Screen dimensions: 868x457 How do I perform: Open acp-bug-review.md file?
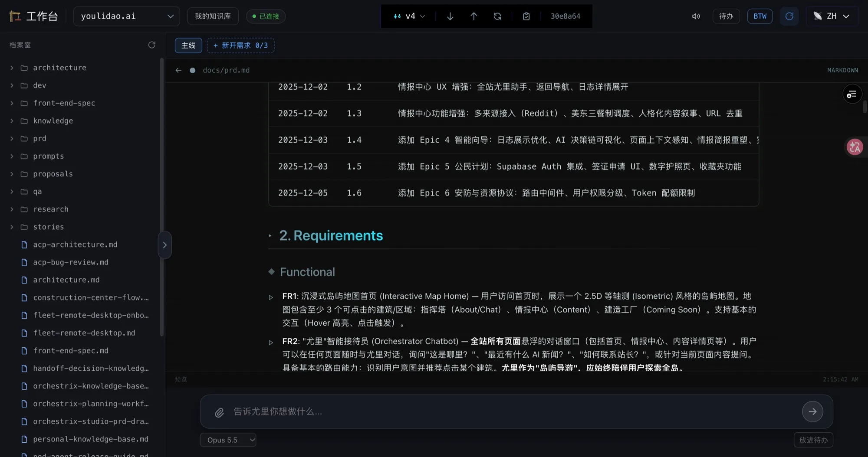click(x=80, y=262)
